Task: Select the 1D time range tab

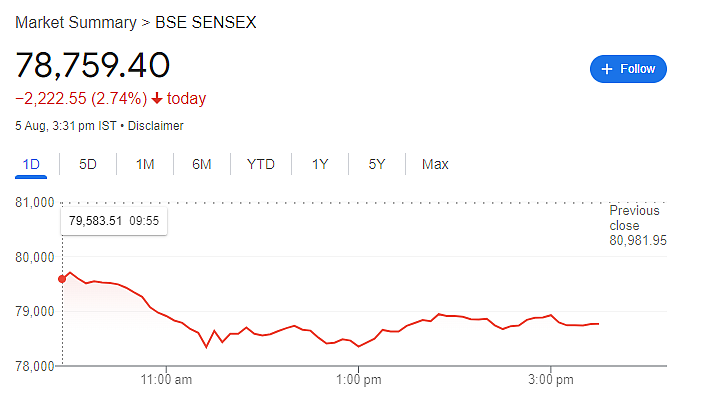Action: (x=31, y=165)
